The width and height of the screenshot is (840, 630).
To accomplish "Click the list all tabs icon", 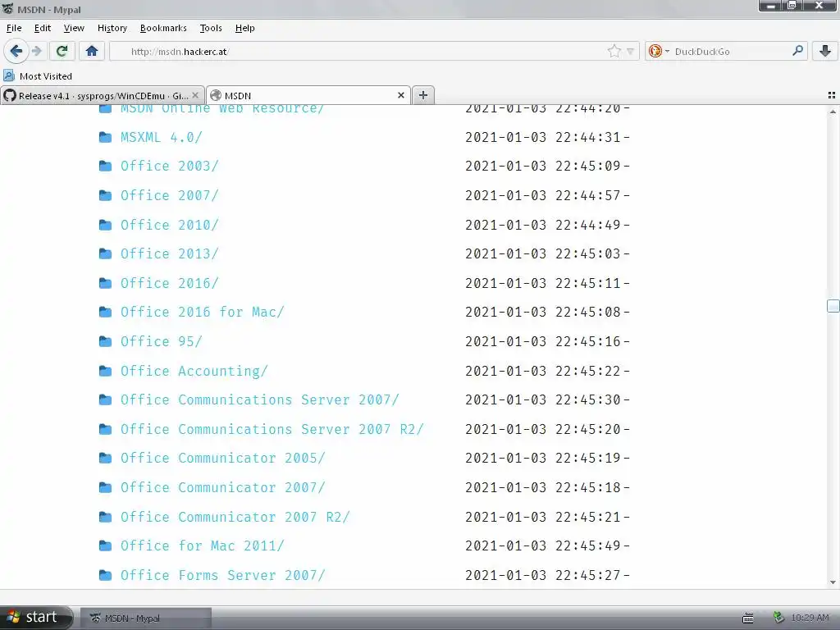I will point(832,95).
